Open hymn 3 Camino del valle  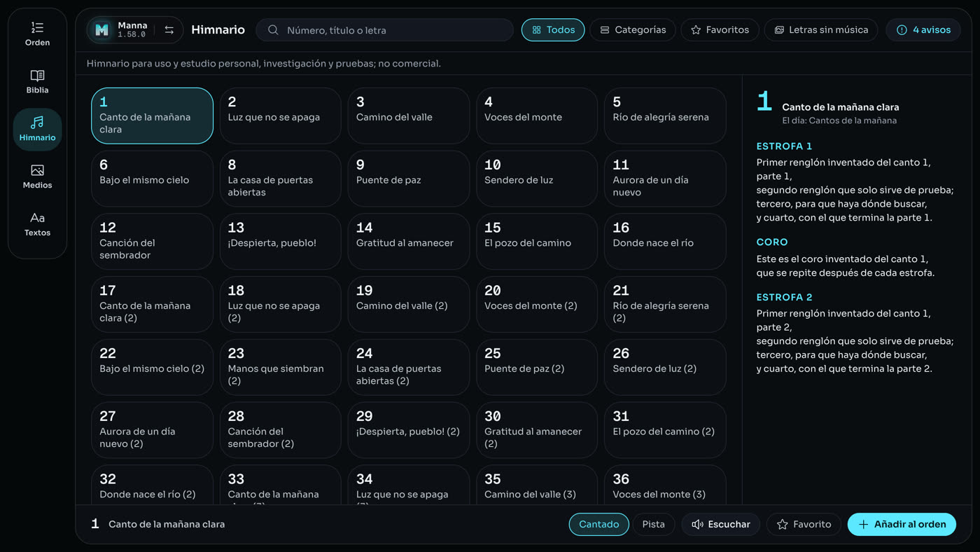[x=409, y=116]
